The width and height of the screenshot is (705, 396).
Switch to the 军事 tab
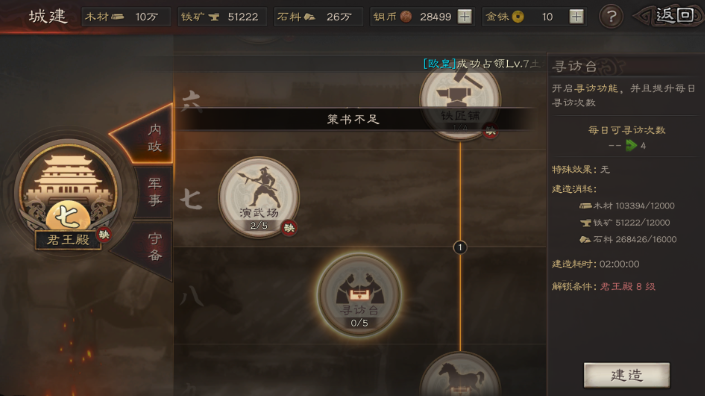155,192
